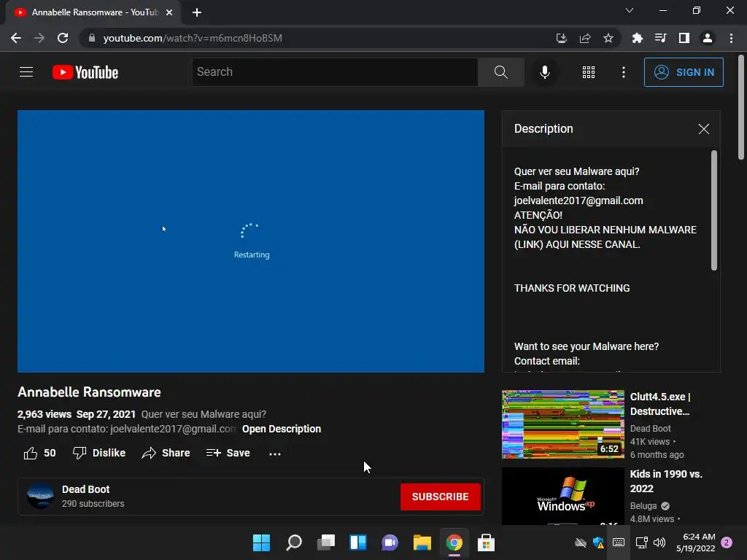747x560 pixels.
Task: Open Chrome profile menu
Action: pos(708,38)
